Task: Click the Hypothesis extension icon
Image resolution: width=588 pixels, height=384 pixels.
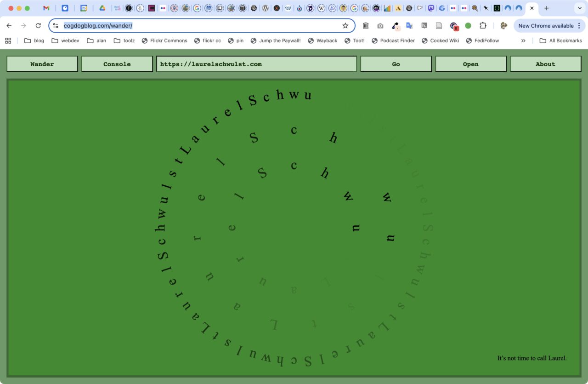Action: pos(424,26)
